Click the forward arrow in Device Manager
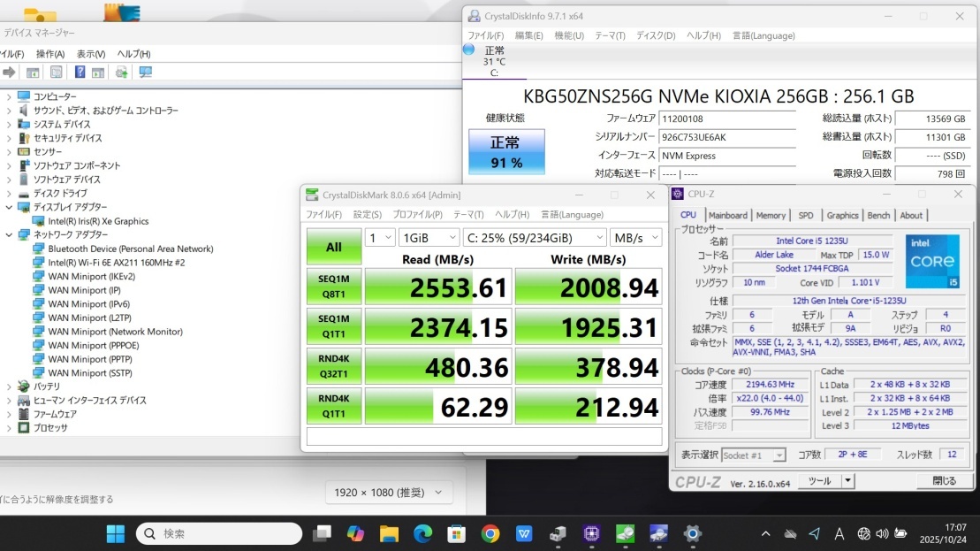Viewport: 980px width, 551px height. [x=10, y=73]
